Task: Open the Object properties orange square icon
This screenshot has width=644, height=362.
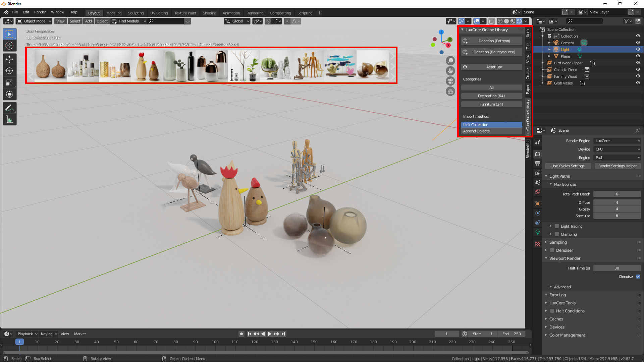Action: (x=538, y=204)
